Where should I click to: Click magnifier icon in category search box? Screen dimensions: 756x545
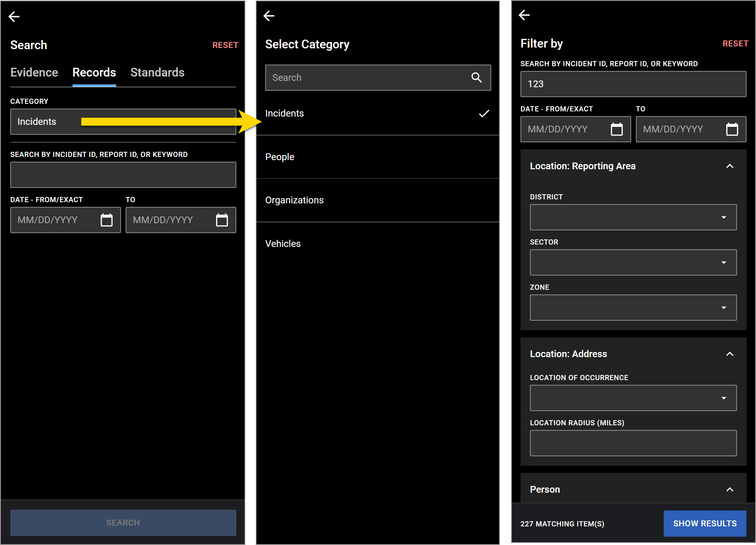(x=477, y=78)
